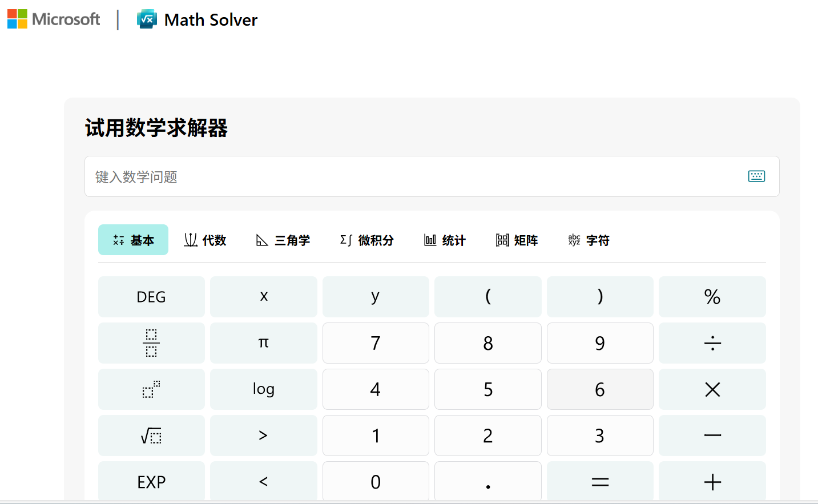Insert a square root template
Viewport: 818px width, 504px height.
[x=151, y=436]
